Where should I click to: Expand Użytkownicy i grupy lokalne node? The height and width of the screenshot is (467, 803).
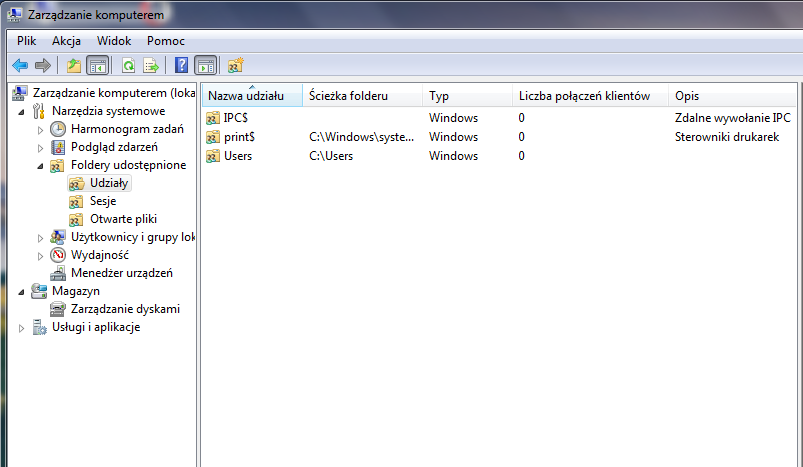[x=40, y=238]
